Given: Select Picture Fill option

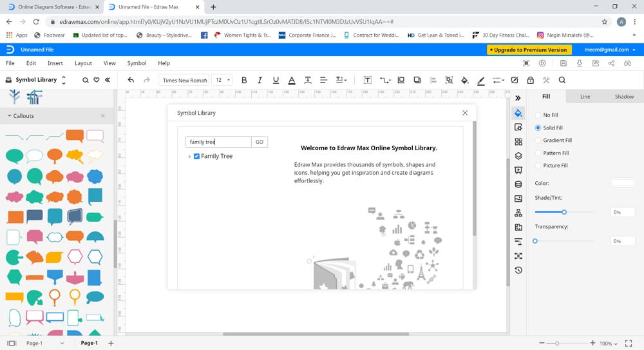Looking at the screenshot, I should 551,166.
